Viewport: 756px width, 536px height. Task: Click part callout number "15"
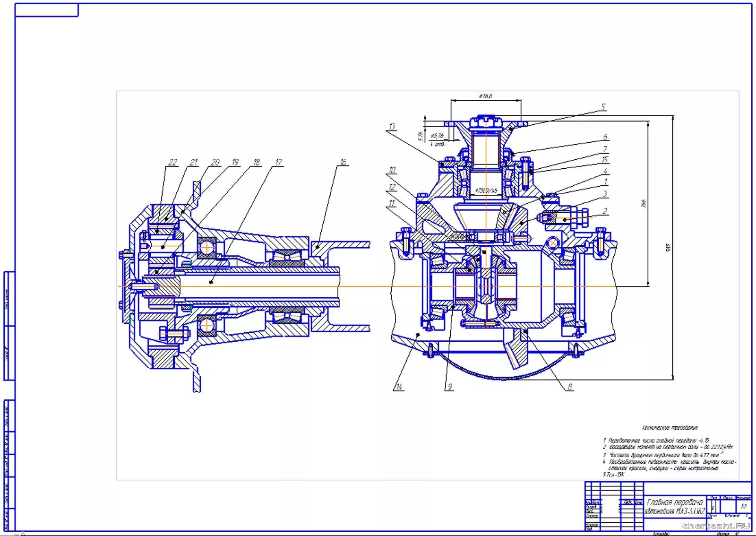click(605, 160)
